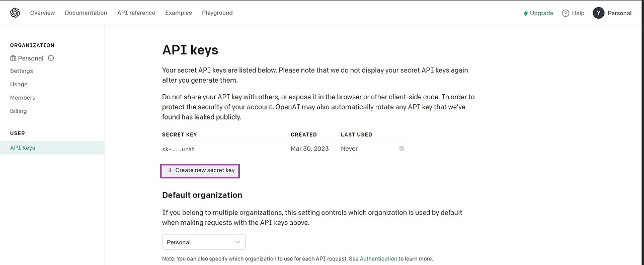644x265 pixels.
Task: Click the Y profile avatar
Action: (x=598, y=13)
